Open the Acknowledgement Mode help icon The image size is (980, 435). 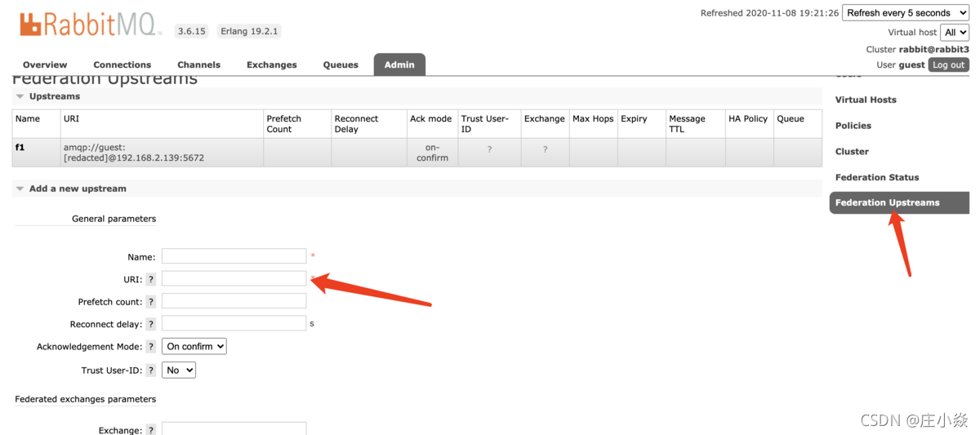[151, 347]
